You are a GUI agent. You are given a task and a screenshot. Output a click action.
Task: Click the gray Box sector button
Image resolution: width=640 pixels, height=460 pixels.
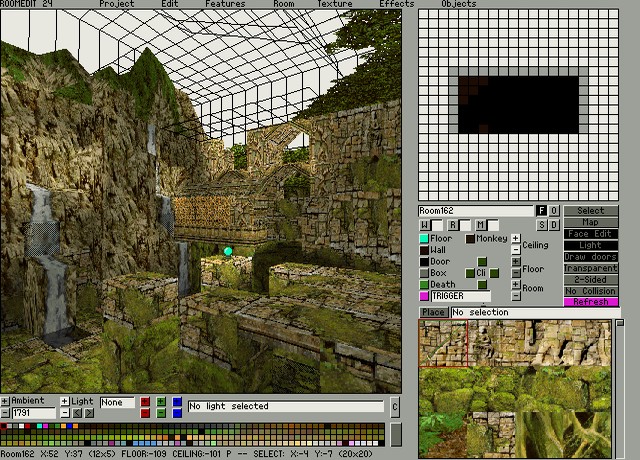(424, 273)
